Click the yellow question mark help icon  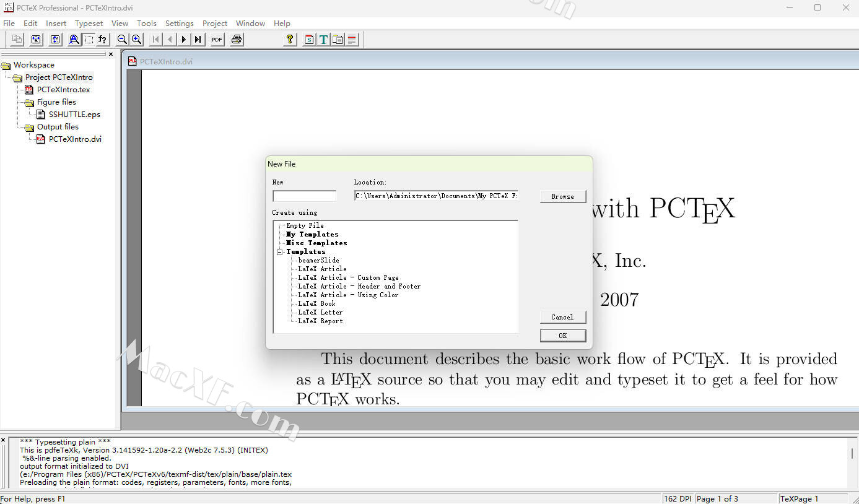[x=289, y=40]
